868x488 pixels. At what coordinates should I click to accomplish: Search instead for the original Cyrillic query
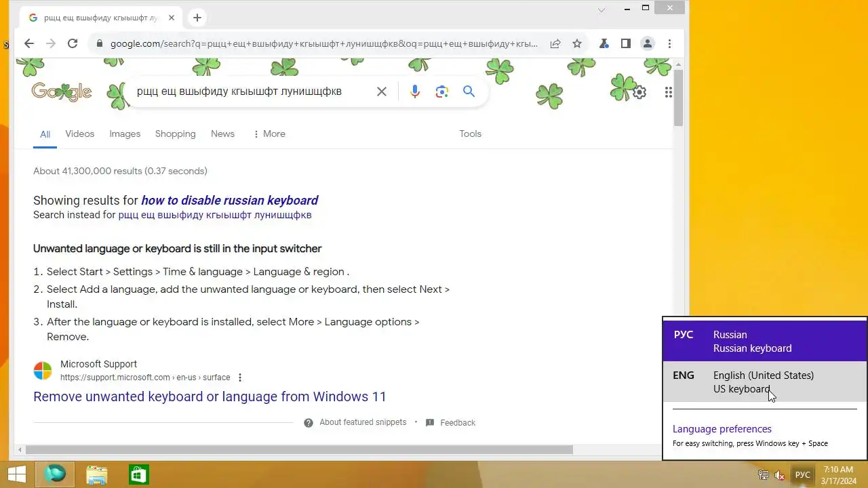[x=215, y=215]
